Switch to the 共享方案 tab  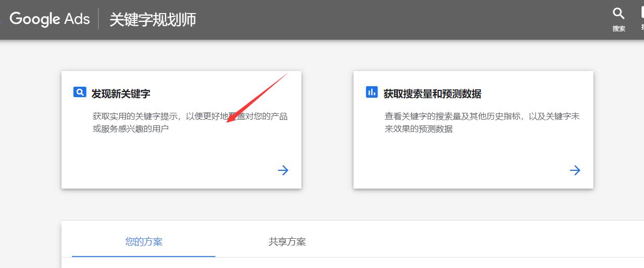tap(287, 242)
